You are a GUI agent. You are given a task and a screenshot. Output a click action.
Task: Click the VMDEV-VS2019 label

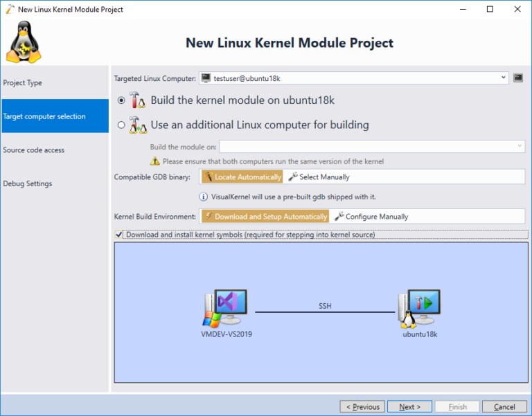pos(227,334)
